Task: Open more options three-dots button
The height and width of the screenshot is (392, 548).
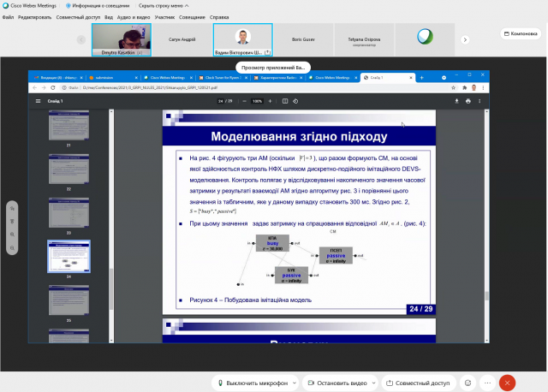Action: [x=487, y=383]
